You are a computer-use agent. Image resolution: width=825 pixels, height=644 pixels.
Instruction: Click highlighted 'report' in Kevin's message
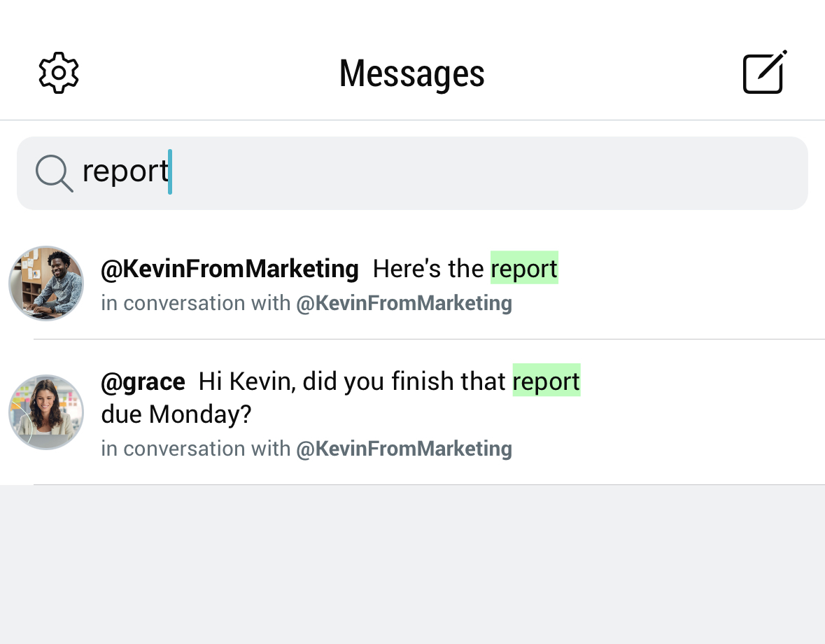pos(524,268)
